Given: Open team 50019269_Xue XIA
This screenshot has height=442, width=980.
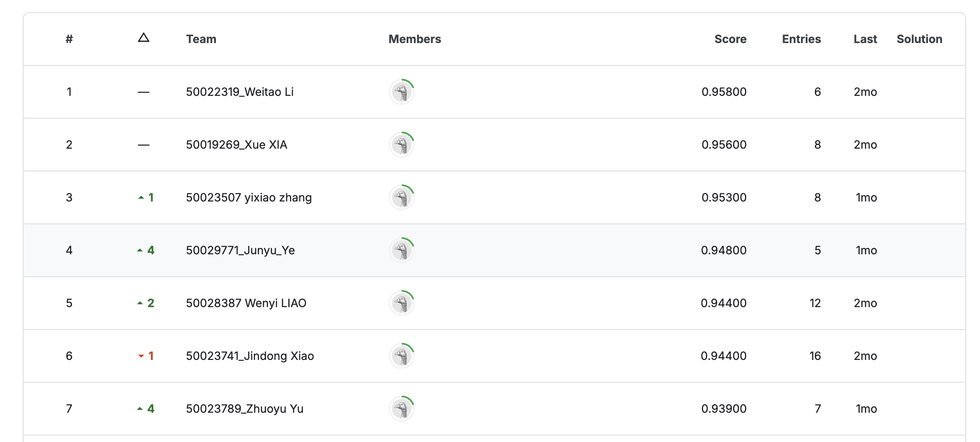Looking at the screenshot, I should coord(236,145).
